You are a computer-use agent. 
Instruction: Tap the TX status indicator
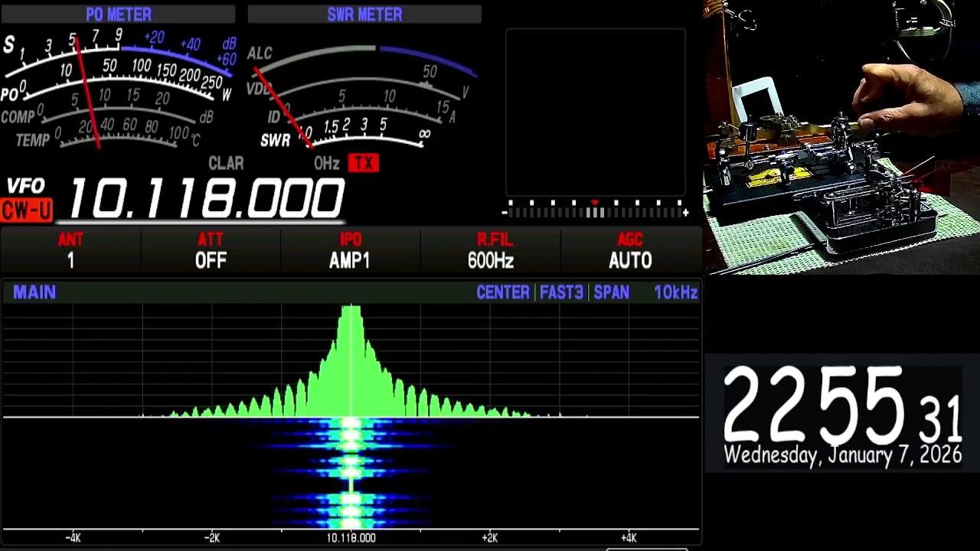364,163
